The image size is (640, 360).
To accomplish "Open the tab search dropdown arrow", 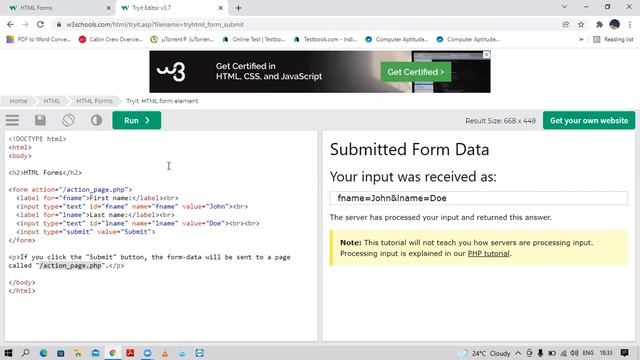I will point(564,7).
